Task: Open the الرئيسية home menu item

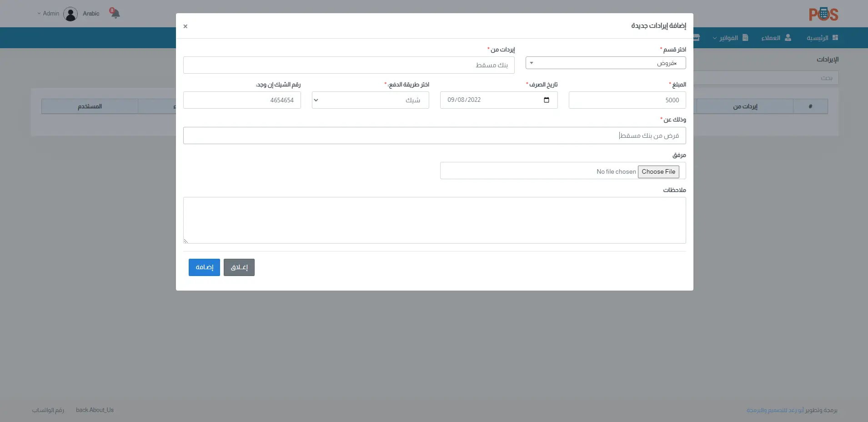Action: 822,38
